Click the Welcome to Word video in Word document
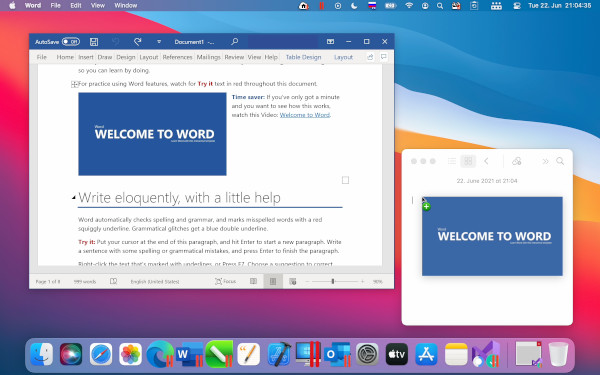 pos(152,134)
